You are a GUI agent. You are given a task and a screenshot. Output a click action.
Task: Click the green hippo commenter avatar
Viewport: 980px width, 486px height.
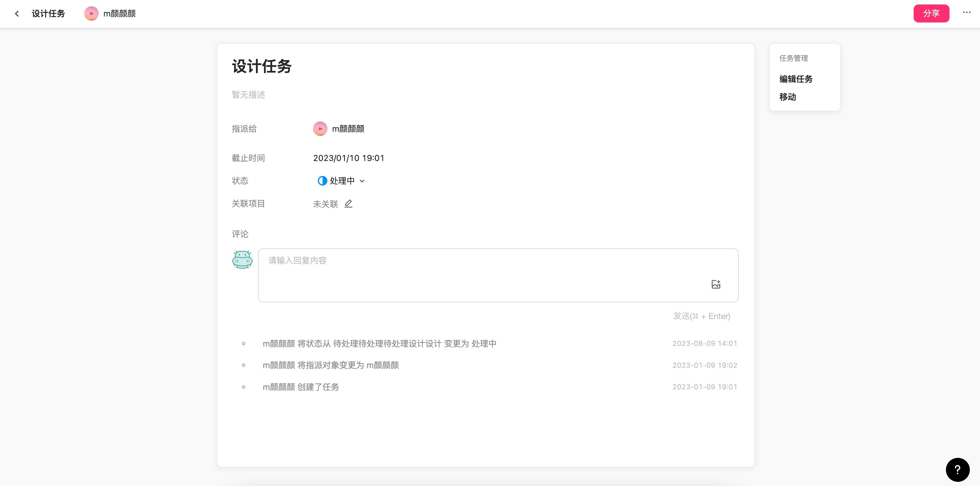point(242,259)
